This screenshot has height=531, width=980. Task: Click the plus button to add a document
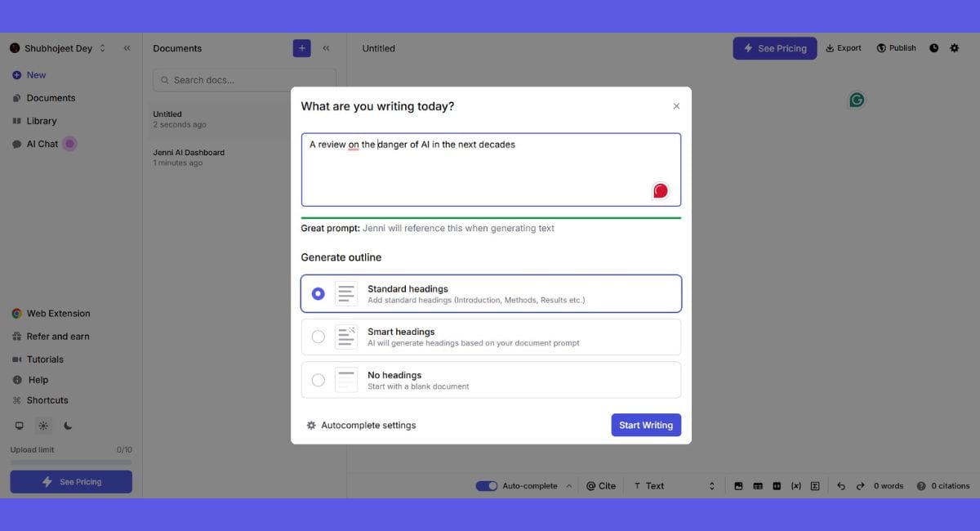pos(301,48)
